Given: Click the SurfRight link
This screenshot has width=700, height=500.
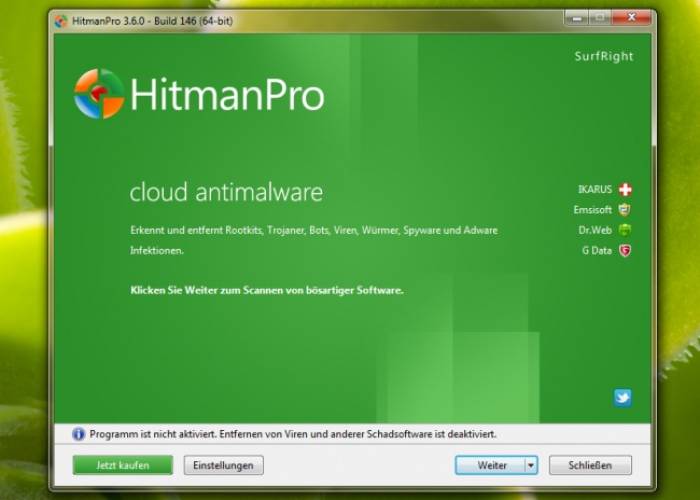Looking at the screenshot, I should point(604,56).
